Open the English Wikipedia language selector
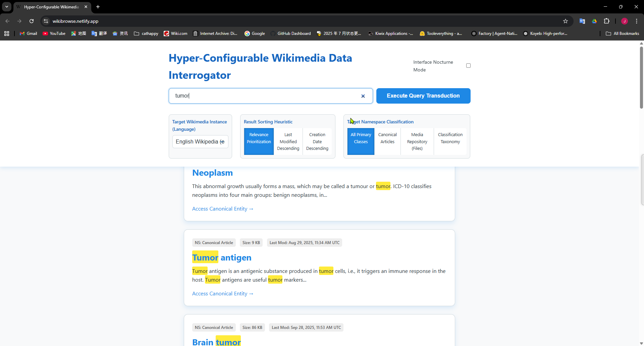 [x=200, y=141]
